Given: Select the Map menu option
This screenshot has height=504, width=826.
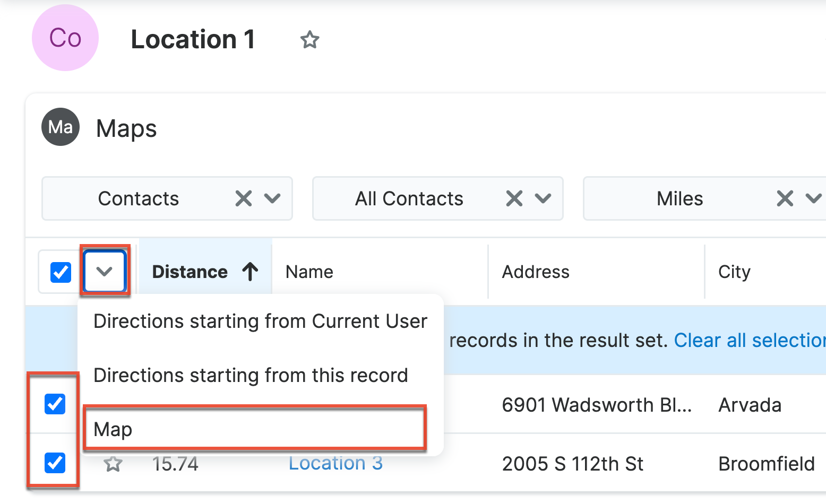Looking at the screenshot, I should coord(255,429).
